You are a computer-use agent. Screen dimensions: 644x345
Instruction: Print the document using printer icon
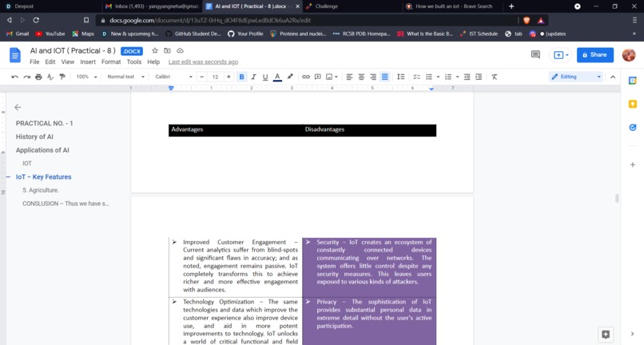tap(38, 77)
